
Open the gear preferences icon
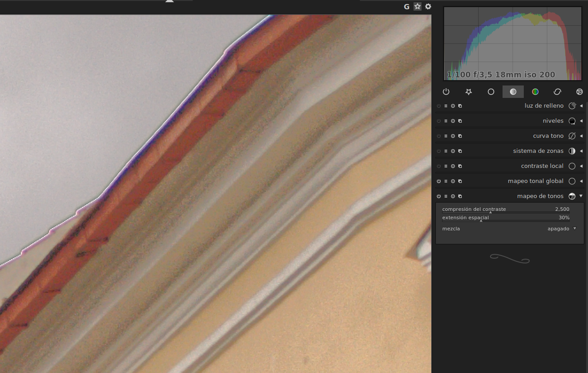(428, 7)
